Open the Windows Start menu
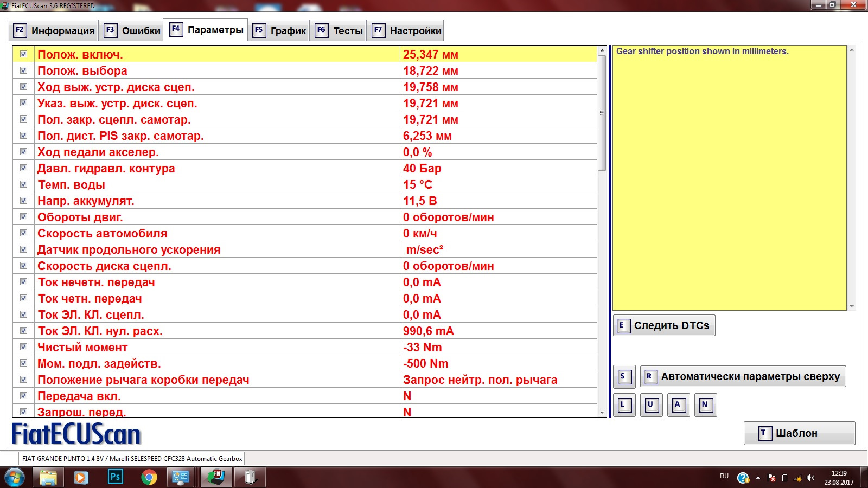This screenshot has width=868, height=488. click(14, 478)
